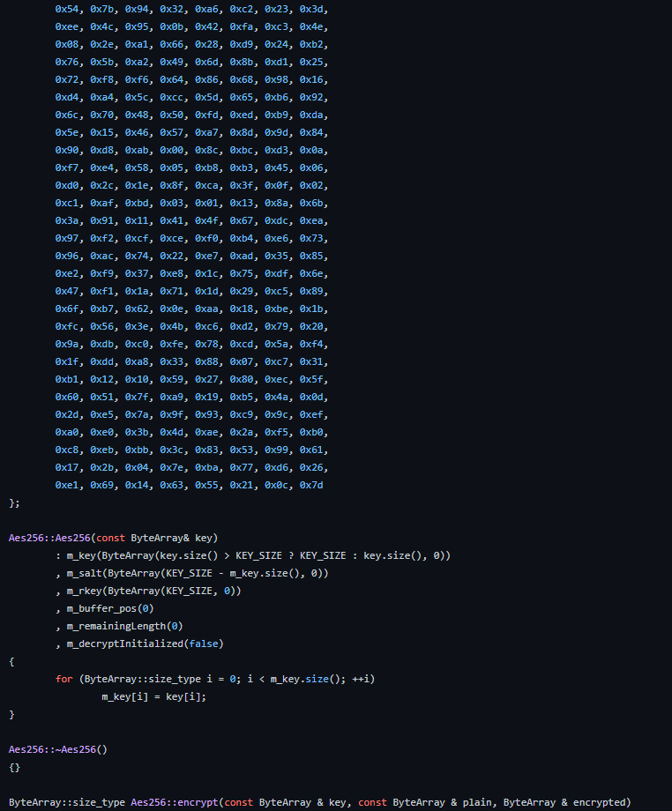The width and height of the screenshot is (672, 811).
Task: Click the m_remainingLength(0) initializer
Action: (124, 626)
